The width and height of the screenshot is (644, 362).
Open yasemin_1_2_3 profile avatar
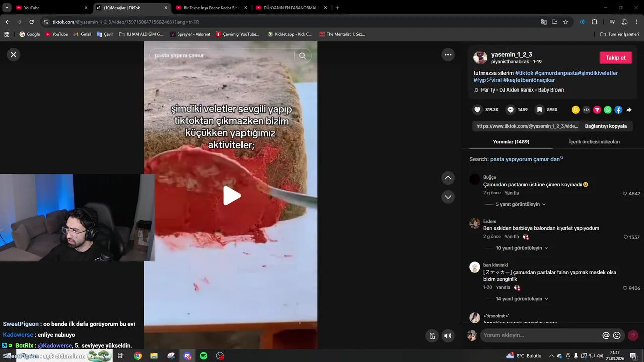480,58
